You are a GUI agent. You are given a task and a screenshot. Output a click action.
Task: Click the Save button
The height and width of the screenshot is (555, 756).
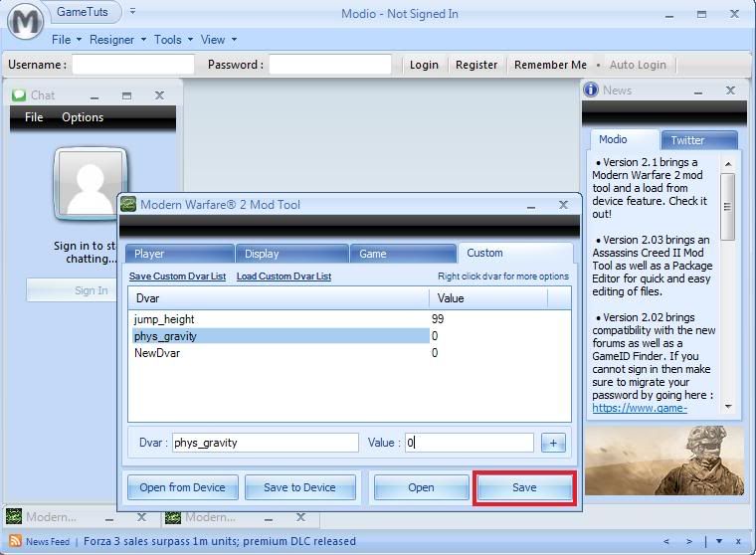pos(524,487)
